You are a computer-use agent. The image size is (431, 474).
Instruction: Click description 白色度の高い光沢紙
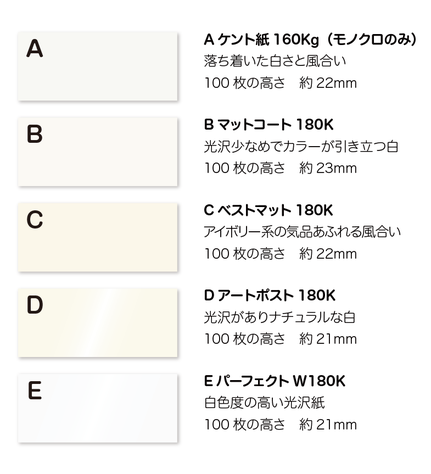(x=264, y=403)
